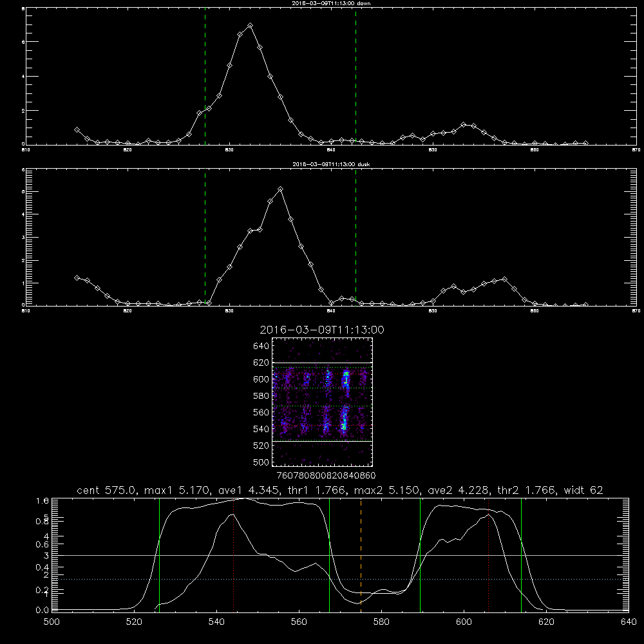The image size is (644, 644).
Task: Click heatmap y-axis label 500
Action: click(261, 462)
